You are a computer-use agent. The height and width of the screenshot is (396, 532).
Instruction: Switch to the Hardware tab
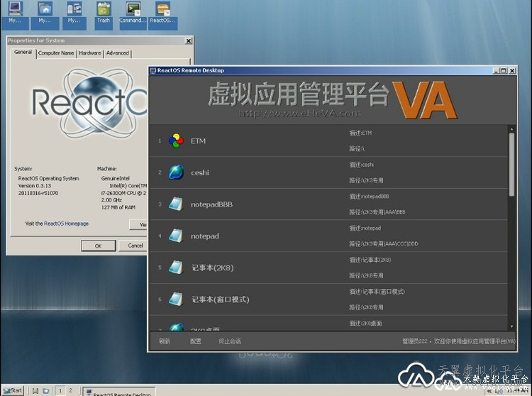point(90,53)
